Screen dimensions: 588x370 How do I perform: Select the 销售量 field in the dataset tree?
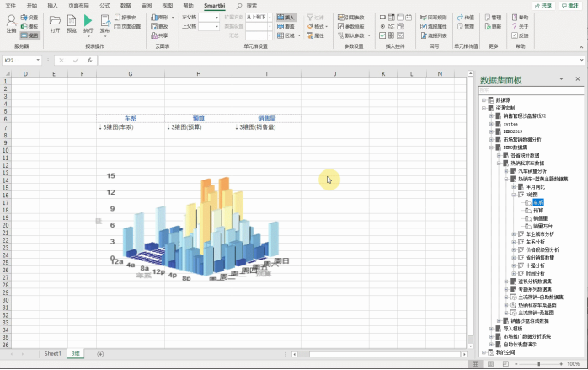pyautogui.click(x=540, y=218)
